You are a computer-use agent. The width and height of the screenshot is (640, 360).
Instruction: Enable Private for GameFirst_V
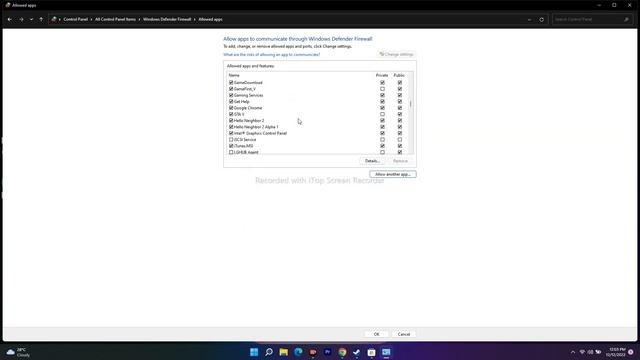click(x=382, y=89)
